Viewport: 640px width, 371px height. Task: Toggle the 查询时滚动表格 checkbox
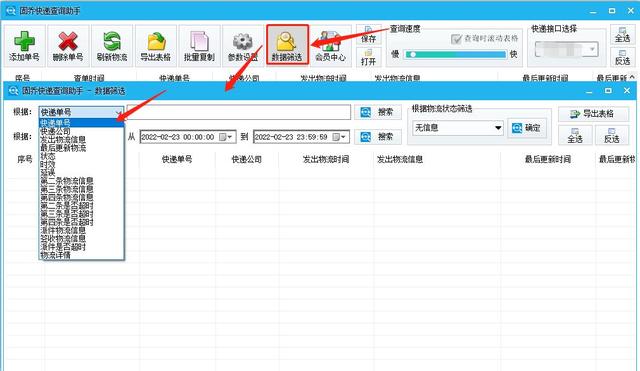click(x=456, y=39)
